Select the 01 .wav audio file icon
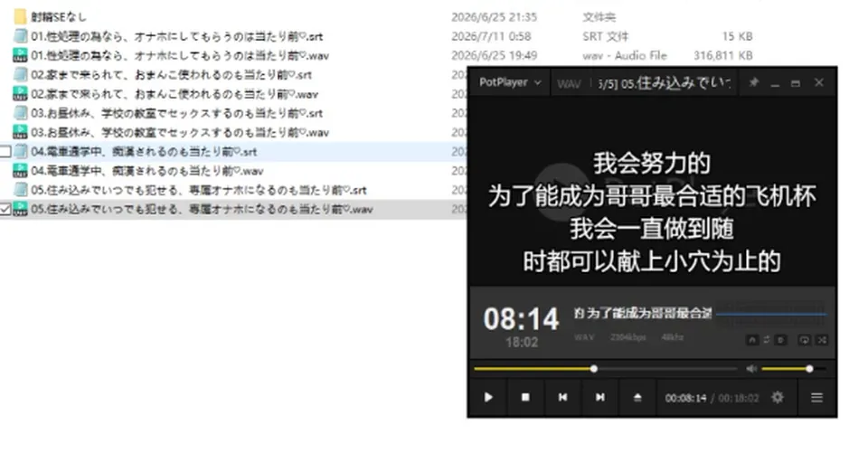This screenshot has width=868, height=473. point(20,55)
